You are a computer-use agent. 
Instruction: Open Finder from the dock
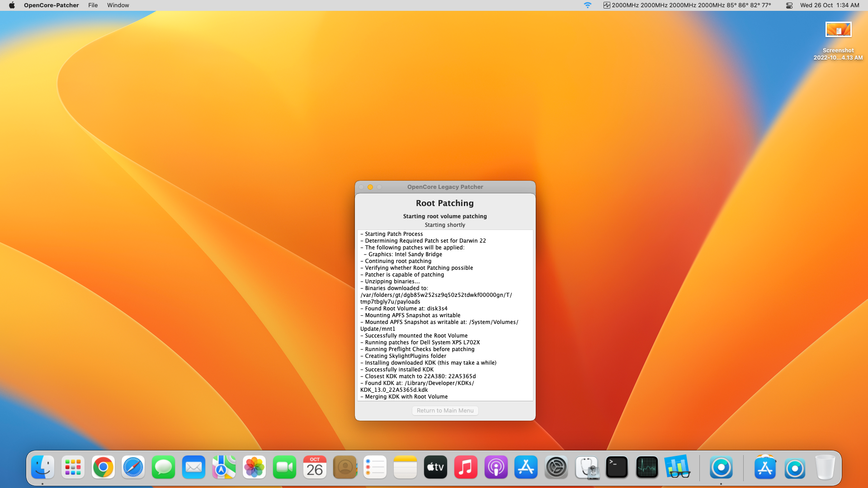click(43, 467)
